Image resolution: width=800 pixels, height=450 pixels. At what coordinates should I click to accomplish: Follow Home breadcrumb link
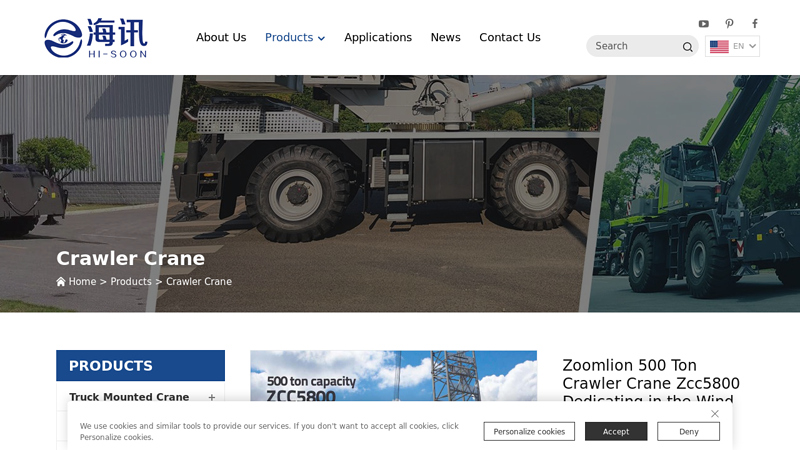[82, 282]
